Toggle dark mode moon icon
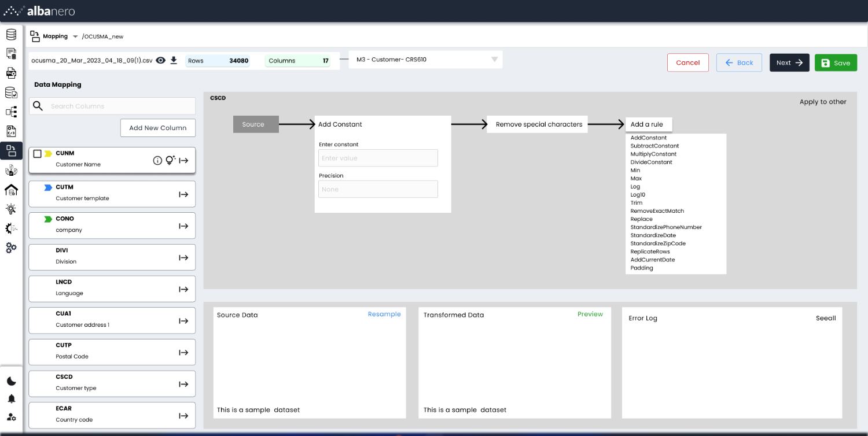868x436 pixels. 11,381
